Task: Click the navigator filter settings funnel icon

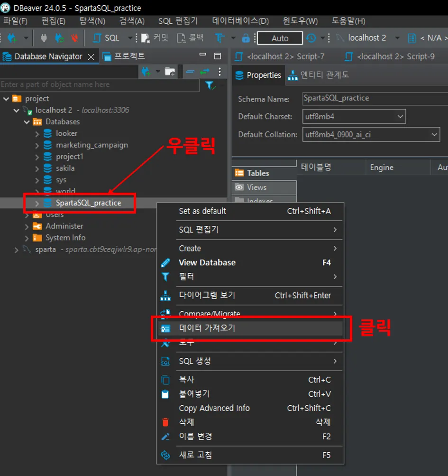Action: [x=210, y=85]
